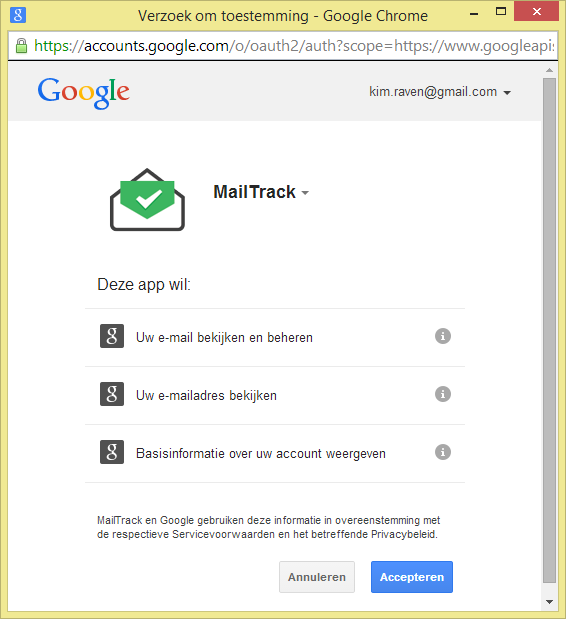Maximize the Chrome popup window

[x=501, y=11]
